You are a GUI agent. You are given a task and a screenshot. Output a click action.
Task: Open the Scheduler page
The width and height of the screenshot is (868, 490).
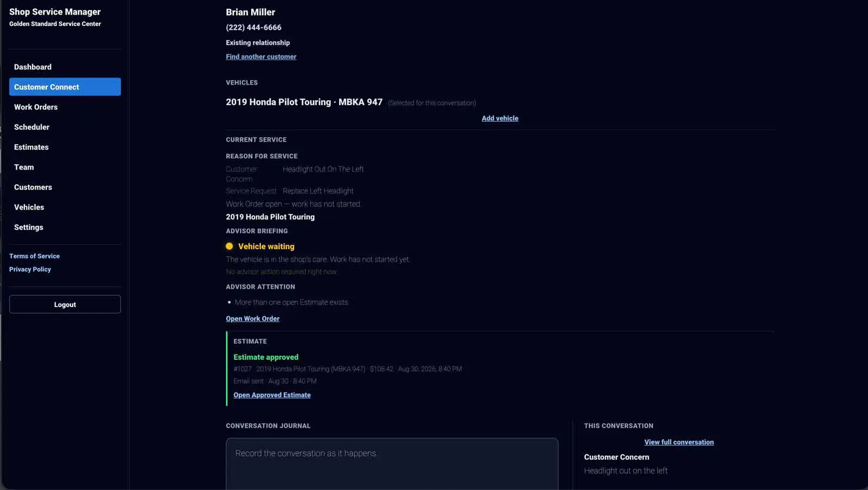[x=65, y=127]
